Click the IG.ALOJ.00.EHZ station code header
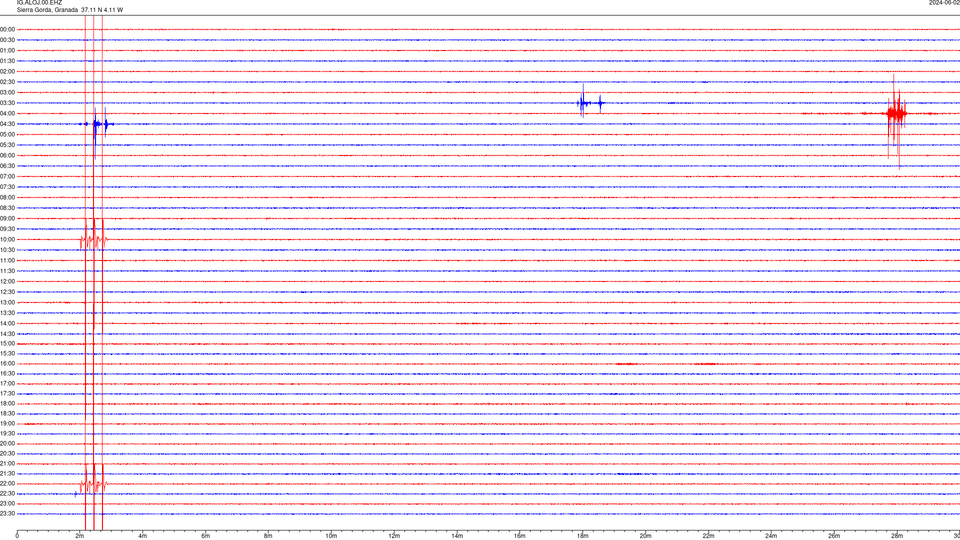 [39, 2]
